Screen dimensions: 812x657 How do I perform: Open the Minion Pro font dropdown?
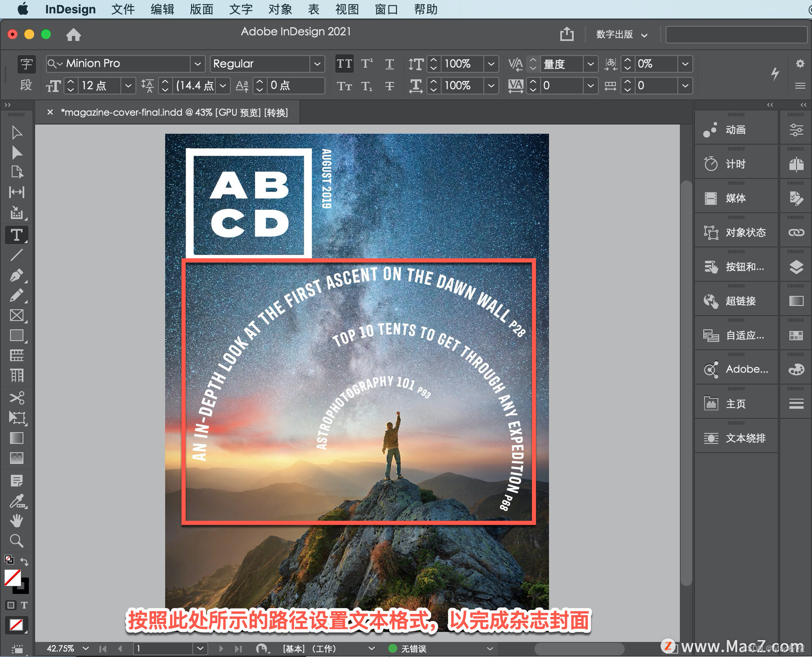[x=198, y=64]
